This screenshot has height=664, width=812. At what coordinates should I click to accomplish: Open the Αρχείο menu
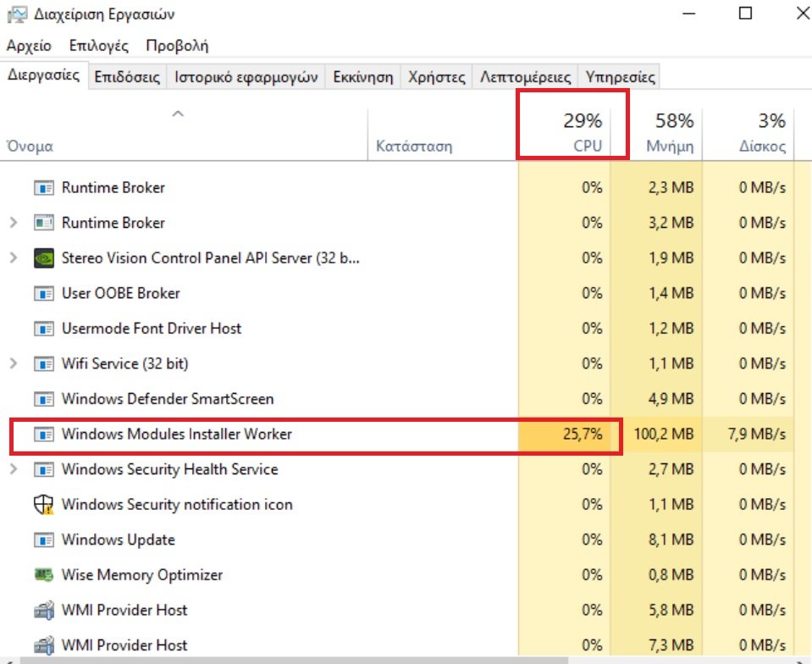click(x=29, y=46)
